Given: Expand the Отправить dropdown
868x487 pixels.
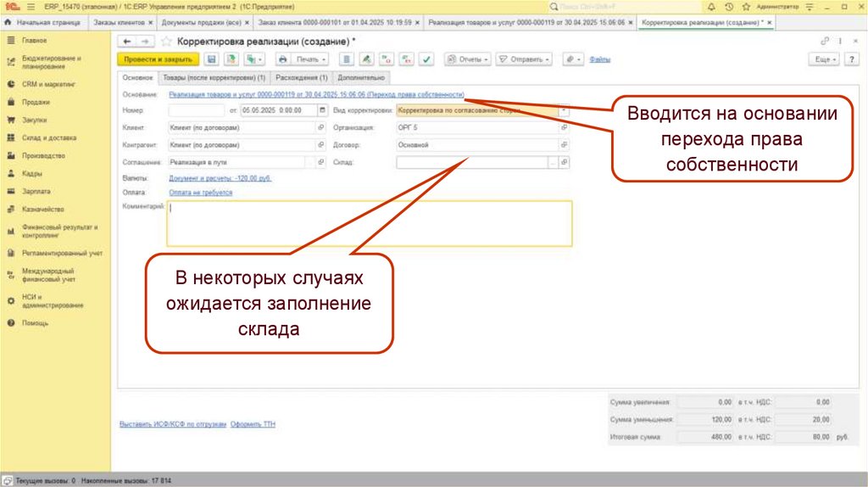Looking at the screenshot, I should pyautogui.click(x=523, y=59).
